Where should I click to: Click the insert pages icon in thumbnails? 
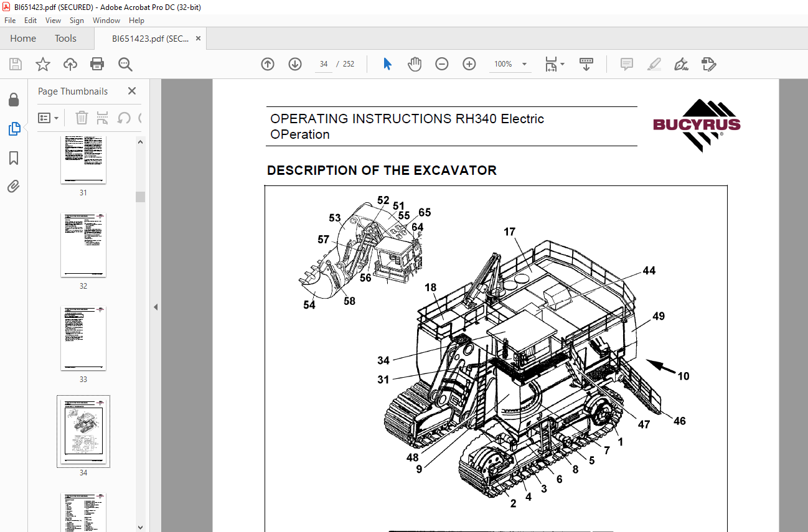tap(103, 118)
